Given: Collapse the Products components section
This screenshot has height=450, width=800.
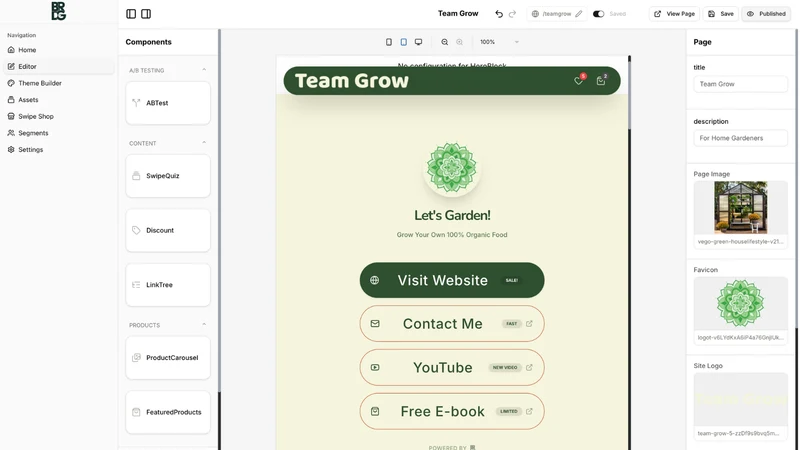Looking at the screenshot, I should (x=204, y=324).
